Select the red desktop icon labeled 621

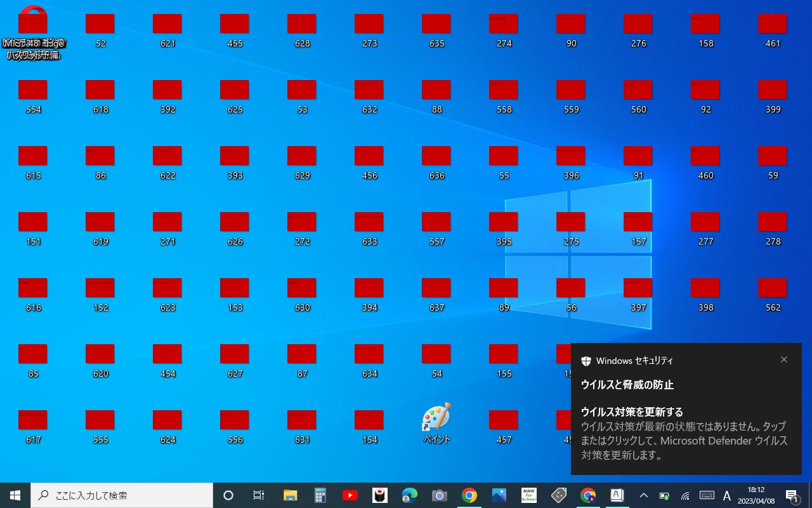pyautogui.click(x=167, y=24)
